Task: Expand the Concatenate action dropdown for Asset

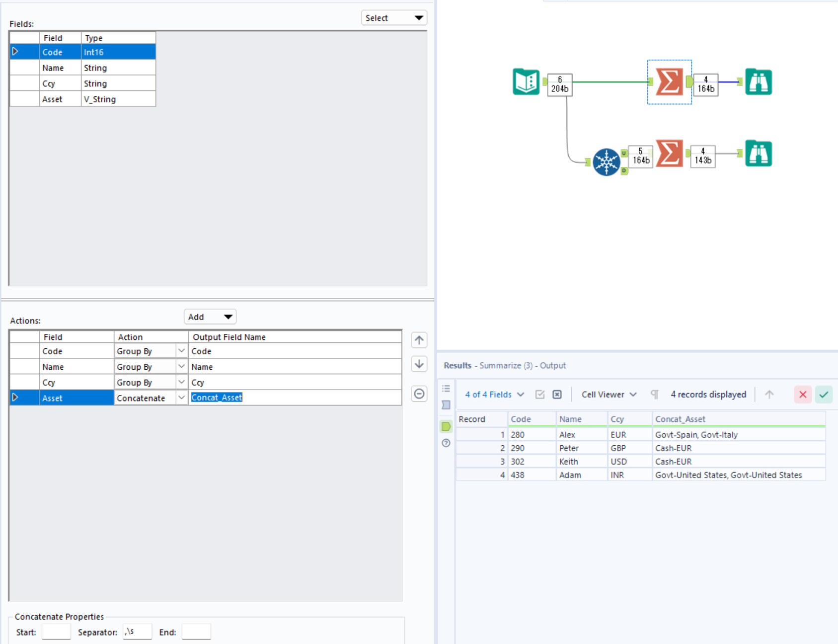Action: 182,398
